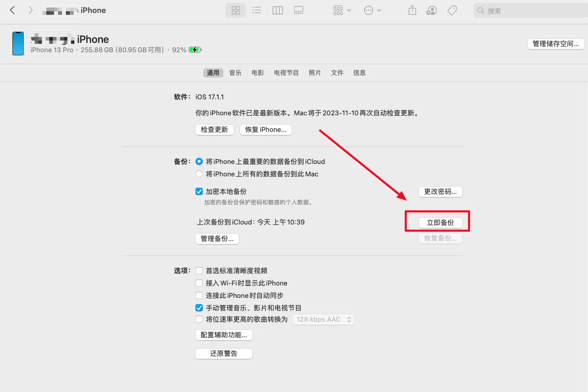Enable 连接此 iPhone 时自动同步 checkbox

199,296
